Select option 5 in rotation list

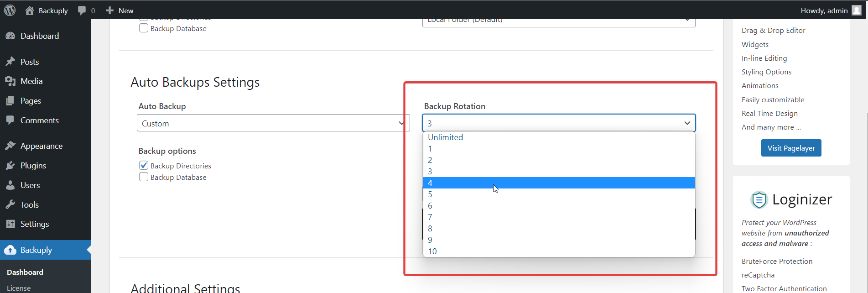(x=559, y=194)
